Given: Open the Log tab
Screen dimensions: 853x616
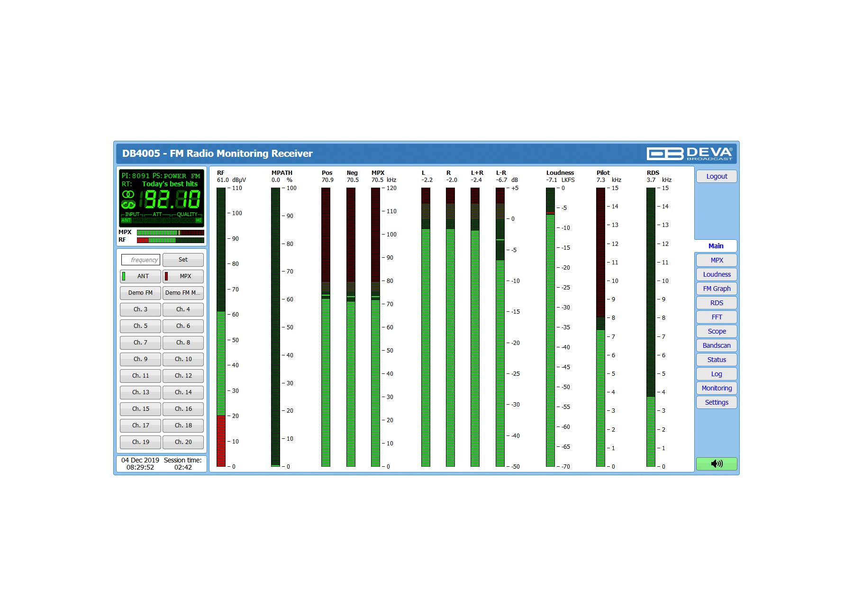Looking at the screenshot, I should click(x=717, y=374).
